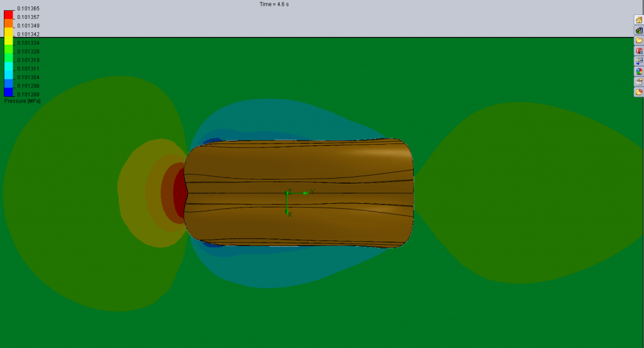
Task: Click the legend value 0.101334
Action: pyautogui.click(x=28, y=43)
